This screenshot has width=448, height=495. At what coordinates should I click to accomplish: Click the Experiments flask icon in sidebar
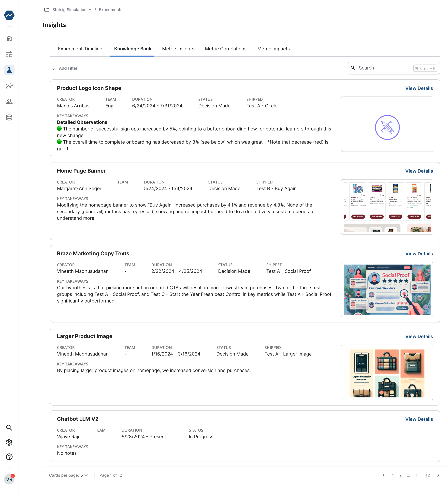point(9,70)
